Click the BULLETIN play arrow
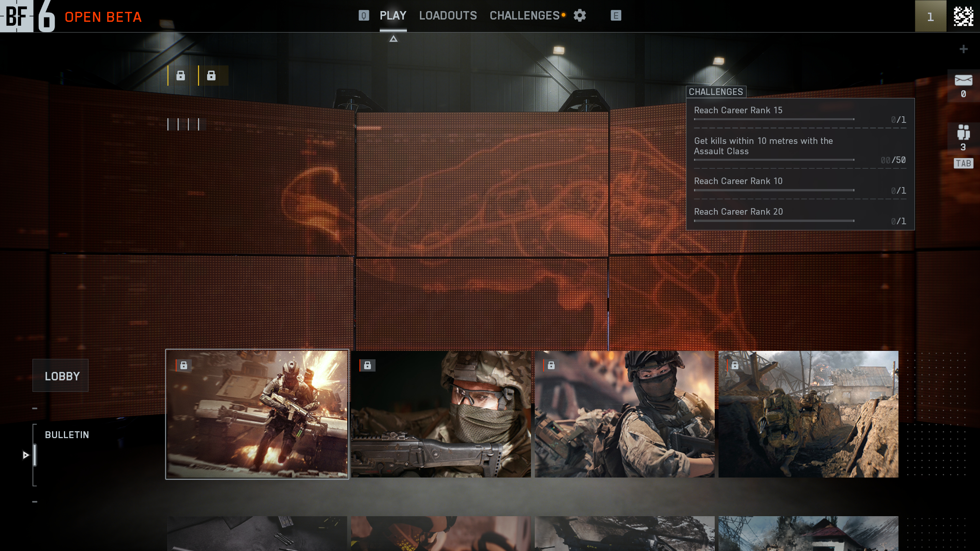This screenshot has width=980, height=551. [25, 455]
